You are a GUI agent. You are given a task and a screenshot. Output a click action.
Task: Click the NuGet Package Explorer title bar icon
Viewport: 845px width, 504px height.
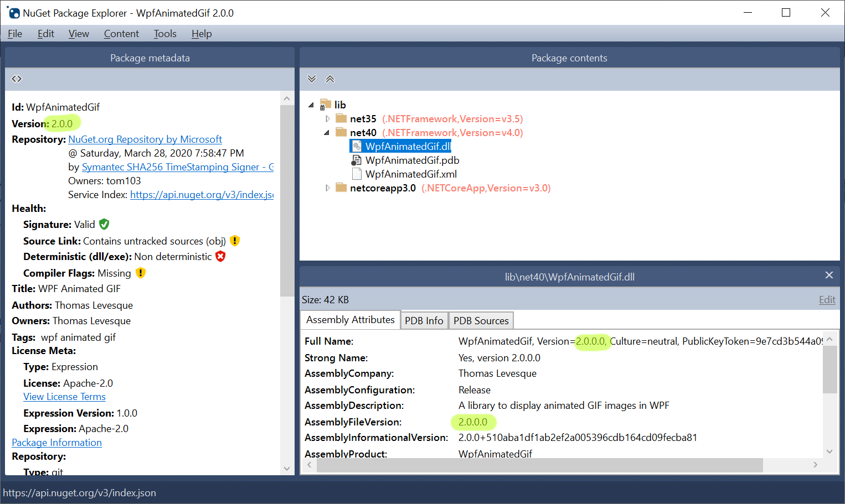pos(13,12)
